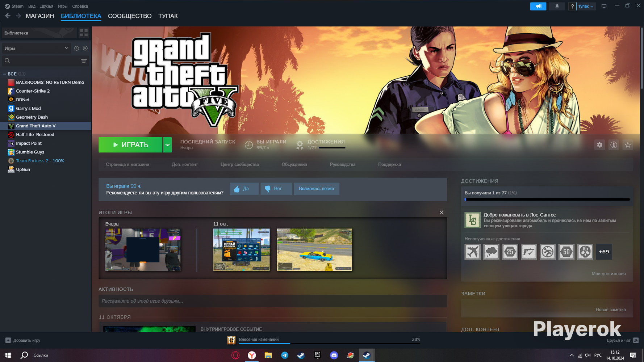Select the 10x skull locked achievement

585,252
